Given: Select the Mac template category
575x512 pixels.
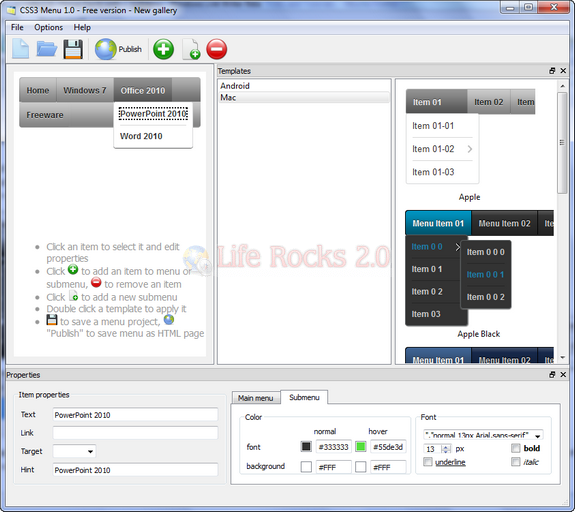Looking at the screenshot, I should (x=304, y=98).
